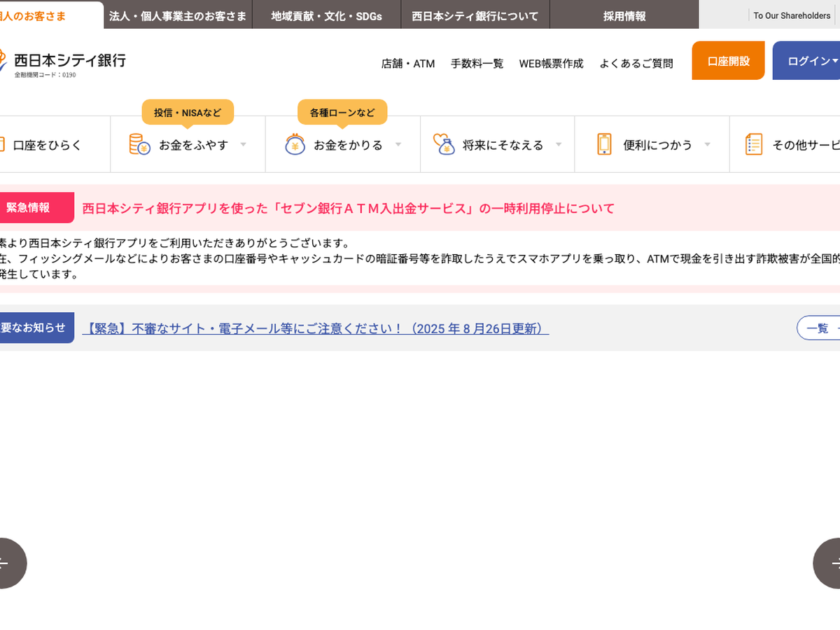Open the Seven Bank ATM suspension notice
The height and width of the screenshot is (630, 840).
click(348, 208)
